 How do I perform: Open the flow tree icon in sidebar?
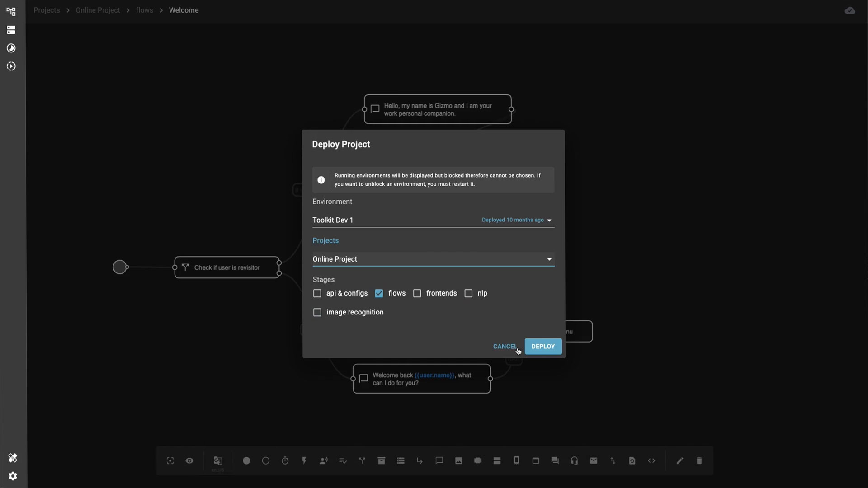pyautogui.click(x=11, y=11)
